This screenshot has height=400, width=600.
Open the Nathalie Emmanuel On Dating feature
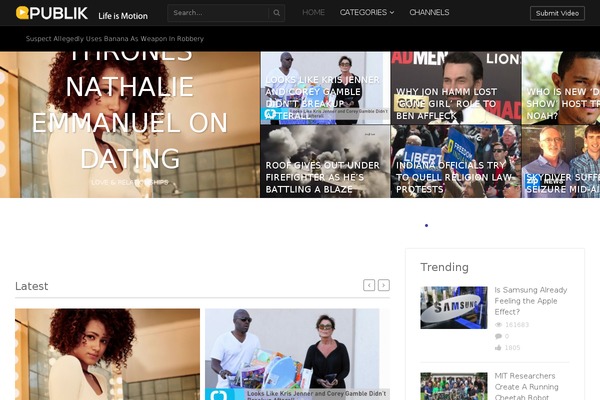pos(130,122)
